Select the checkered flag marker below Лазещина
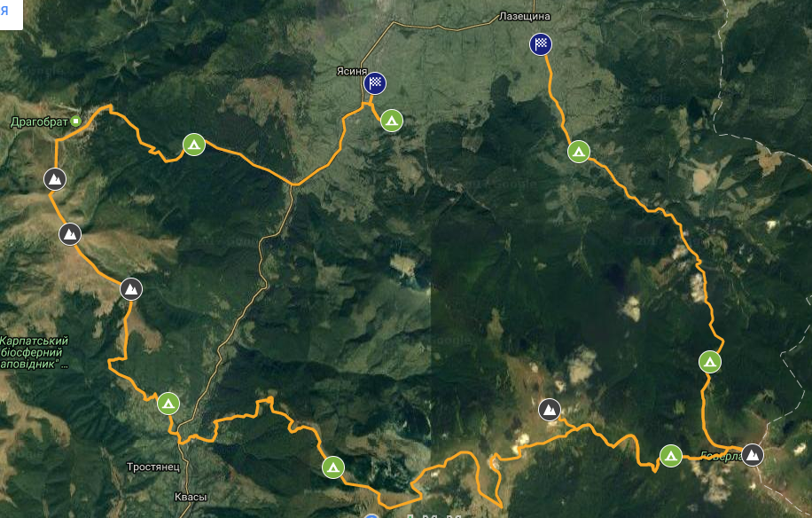 point(541,44)
